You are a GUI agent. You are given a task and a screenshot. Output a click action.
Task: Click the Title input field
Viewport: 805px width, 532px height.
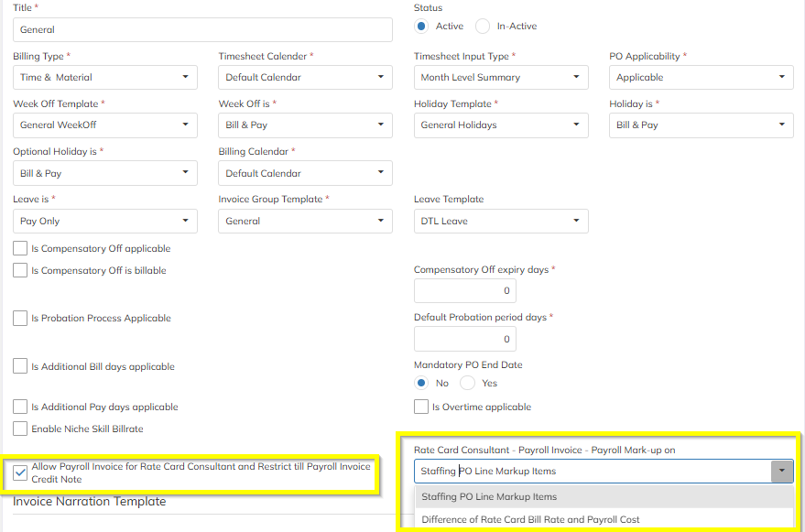(x=202, y=29)
